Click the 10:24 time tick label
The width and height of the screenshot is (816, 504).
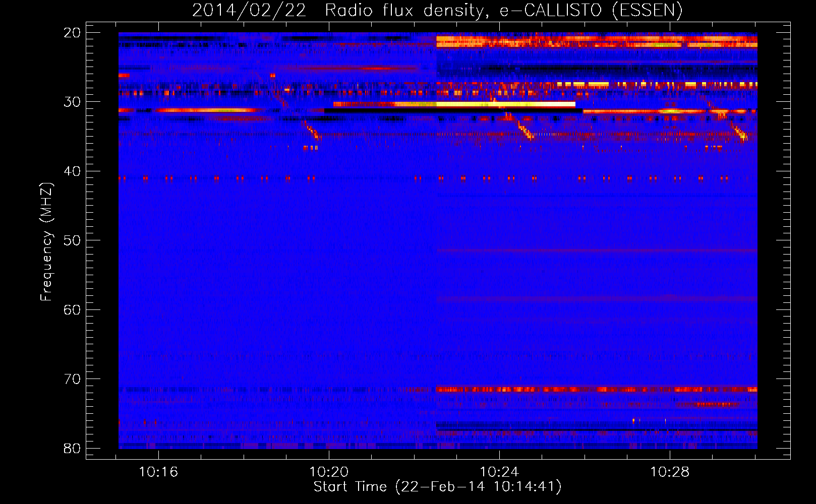499,472
